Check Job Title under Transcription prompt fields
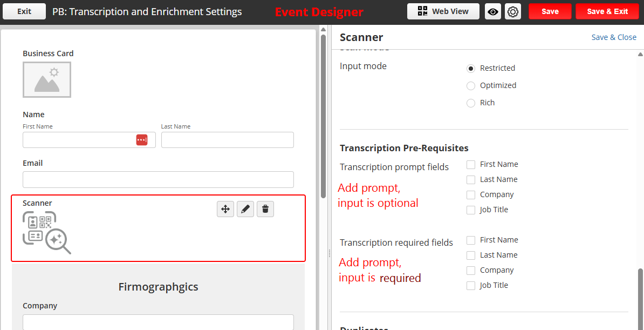 point(471,210)
